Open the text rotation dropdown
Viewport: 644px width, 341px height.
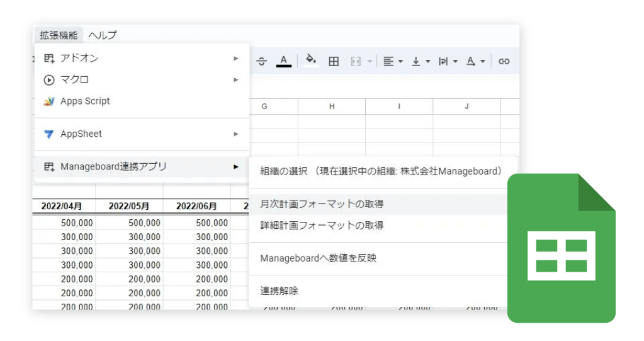pyautogui.click(x=476, y=62)
